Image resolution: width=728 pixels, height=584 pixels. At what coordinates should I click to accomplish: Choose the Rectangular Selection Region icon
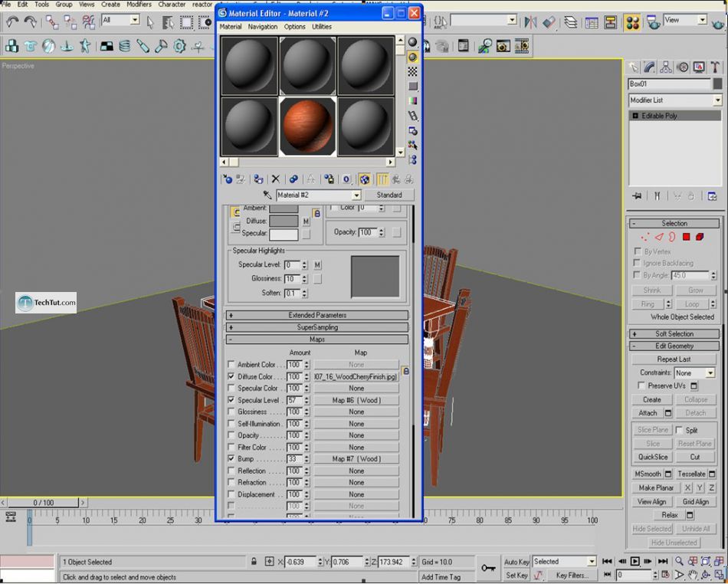point(187,22)
